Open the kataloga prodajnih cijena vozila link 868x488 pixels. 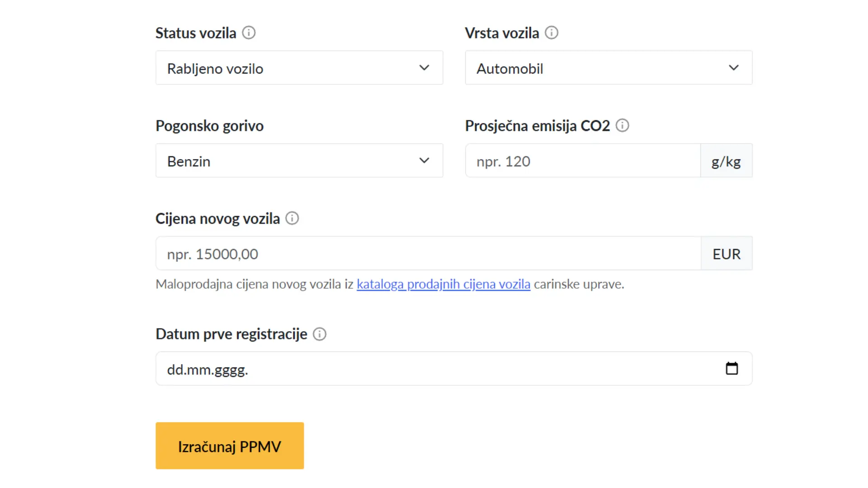(x=443, y=284)
